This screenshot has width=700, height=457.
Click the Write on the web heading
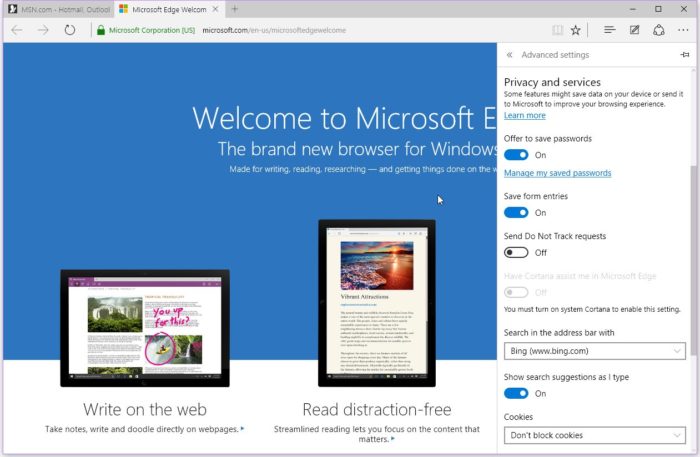coord(145,409)
